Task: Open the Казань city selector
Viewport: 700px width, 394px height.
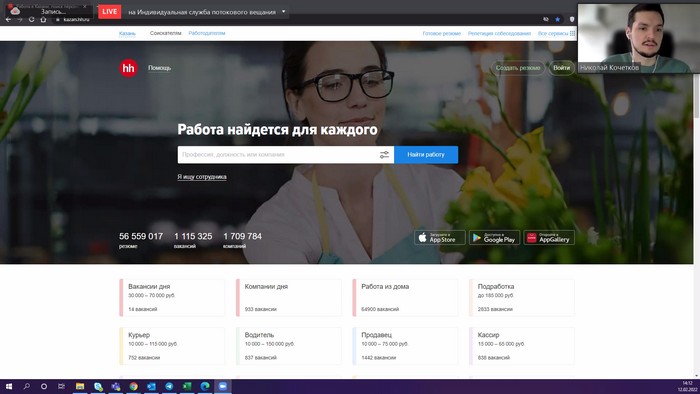Action: 127,33
